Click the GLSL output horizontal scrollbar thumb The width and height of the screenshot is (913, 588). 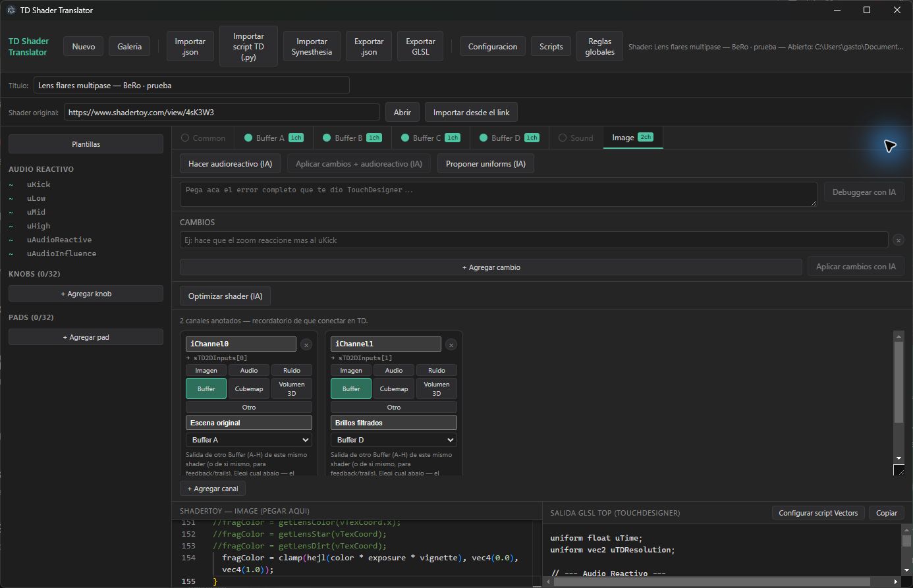pos(712,582)
